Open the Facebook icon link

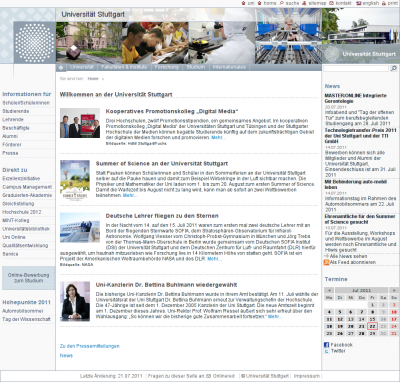(x=326, y=345)
